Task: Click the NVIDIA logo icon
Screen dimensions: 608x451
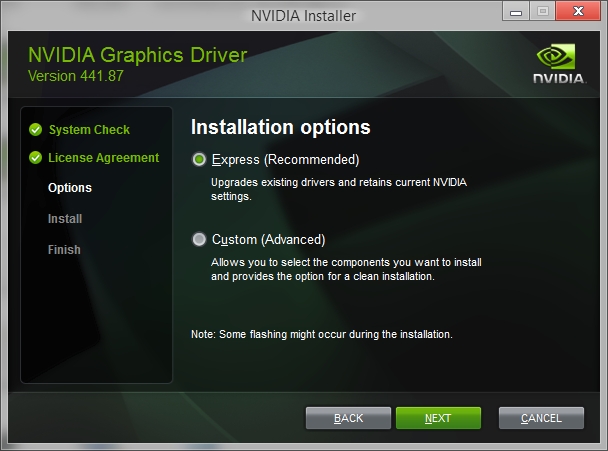Action: coord(559,63)
